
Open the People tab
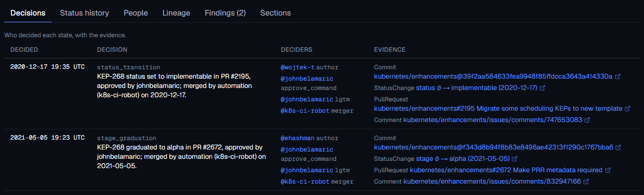tap(136, 13)
